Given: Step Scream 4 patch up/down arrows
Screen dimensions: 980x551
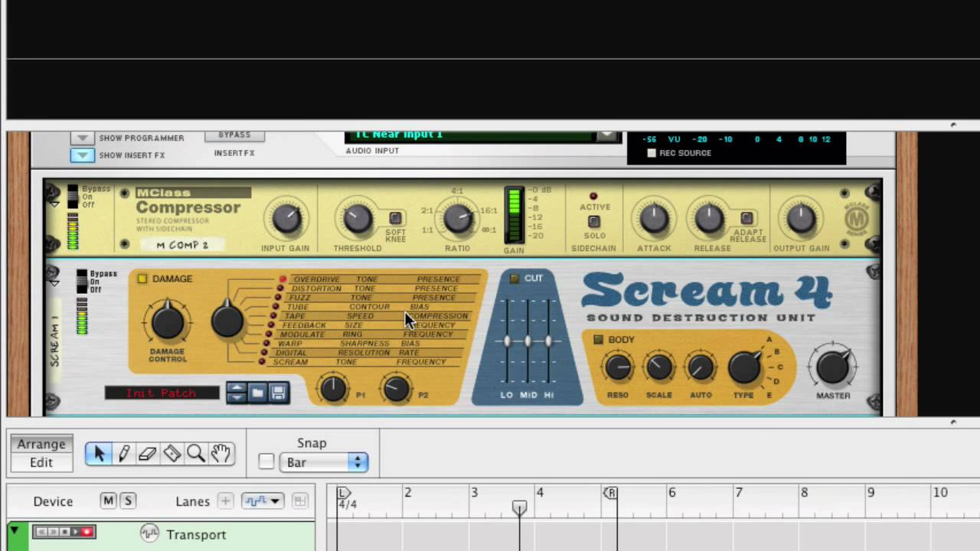Looking at the screenshot, I should (x=237, y=393).
